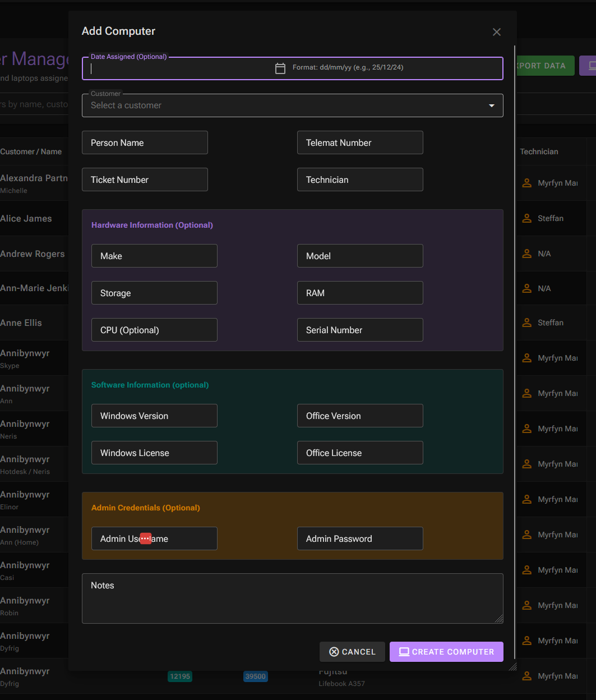Click the circled X icon inside Cancel button

(x=334, y=651)
